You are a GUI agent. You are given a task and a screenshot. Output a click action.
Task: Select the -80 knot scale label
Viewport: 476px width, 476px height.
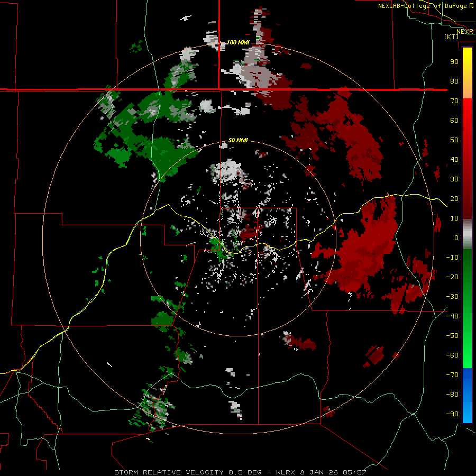(452, 395)
